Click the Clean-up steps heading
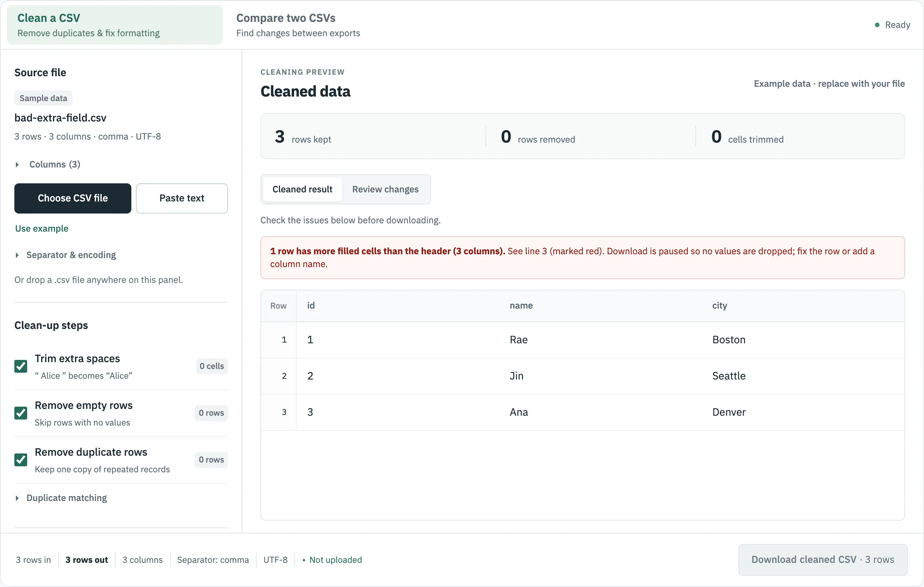The image size is (924, 587). click(x=51, y=326)
